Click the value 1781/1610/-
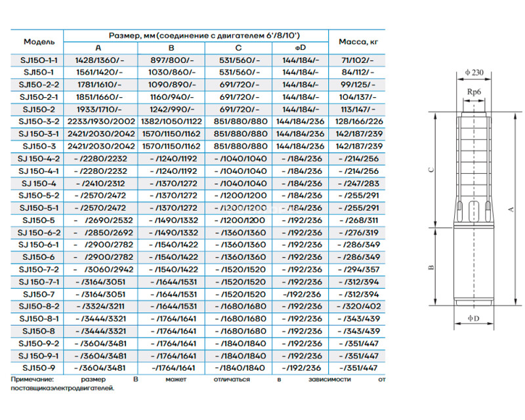525x420 pixels. click(x=101, y=85)
